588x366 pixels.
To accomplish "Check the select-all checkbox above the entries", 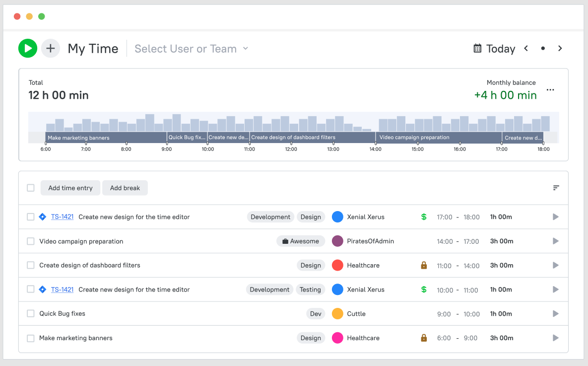I will (30, 188).
